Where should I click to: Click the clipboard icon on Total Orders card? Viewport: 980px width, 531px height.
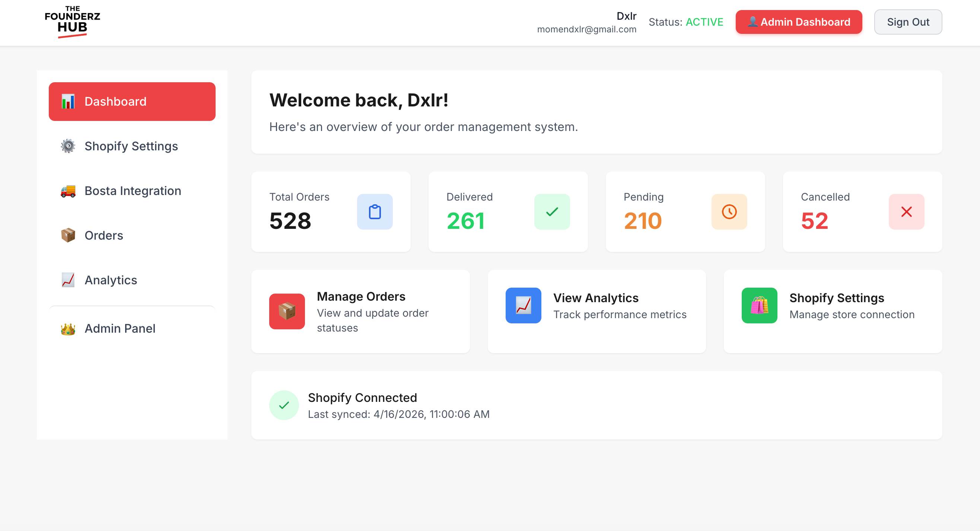[375, 212]
